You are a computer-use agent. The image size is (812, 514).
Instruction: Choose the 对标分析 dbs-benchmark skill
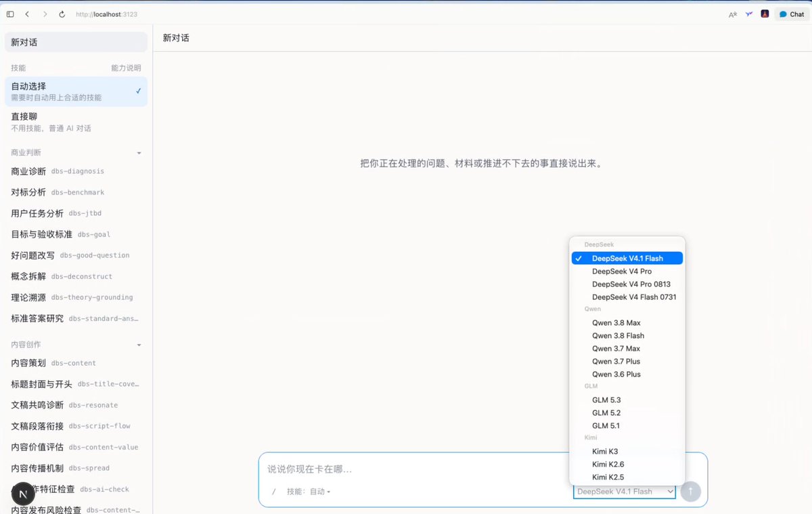76,192
